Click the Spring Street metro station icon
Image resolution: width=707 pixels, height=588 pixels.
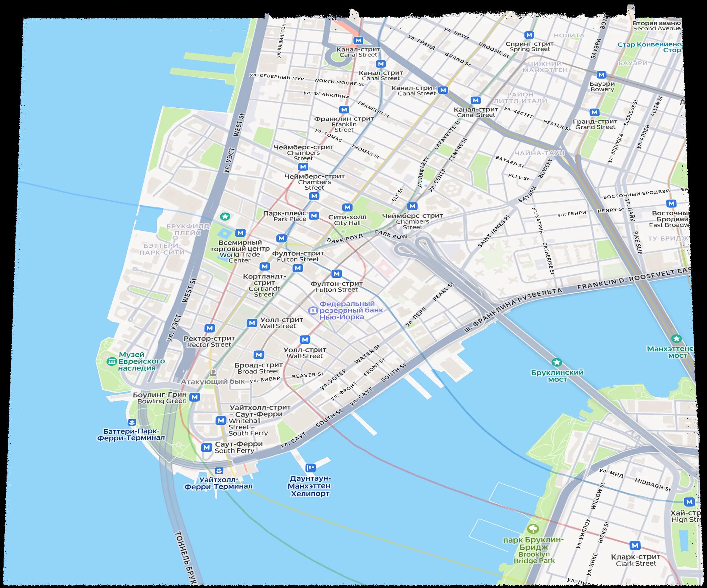coord(530,35)
